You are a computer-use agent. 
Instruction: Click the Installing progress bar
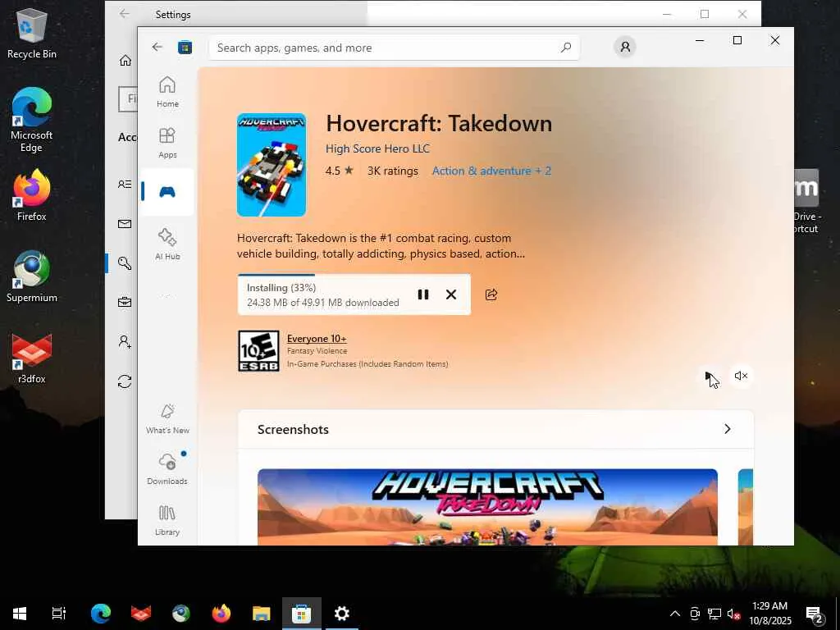[354, 276]
